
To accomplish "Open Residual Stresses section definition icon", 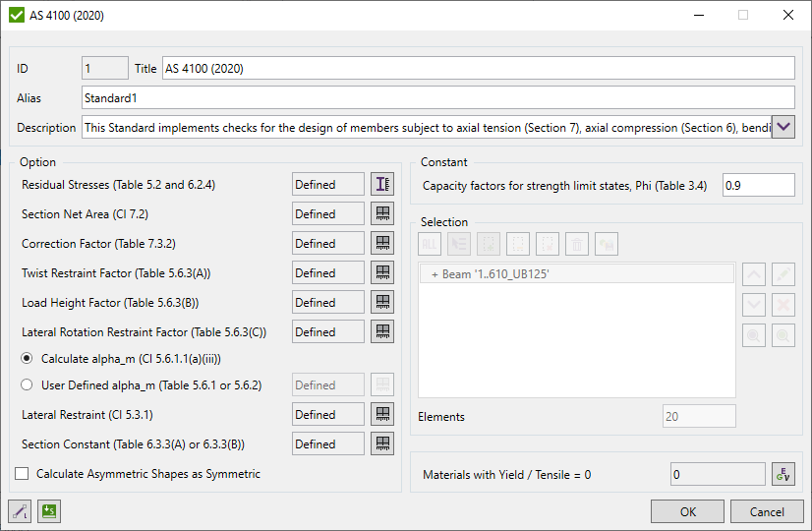I will (381, 185).
